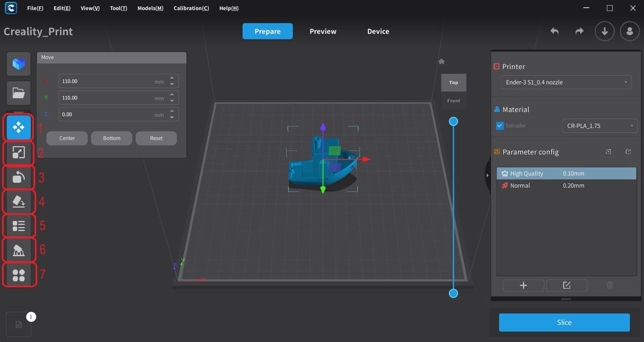Open the Calibration menu

pyautogui.click(x=191, y=8)
